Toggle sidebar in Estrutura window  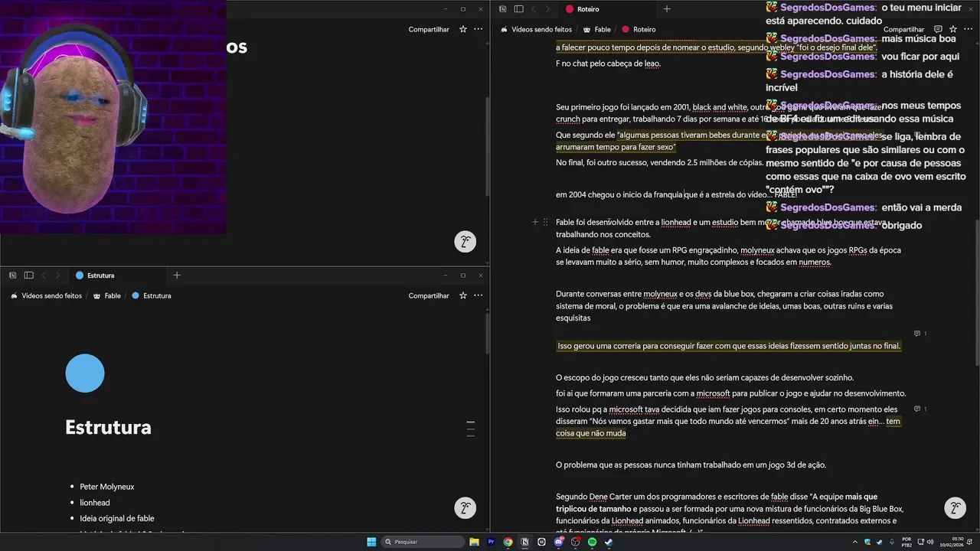[x=28, y=275]
